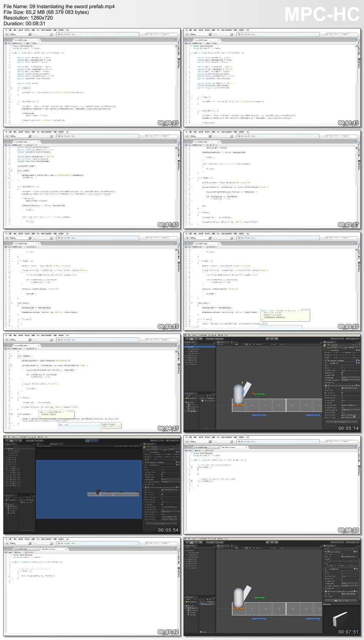Toggle Facing Right checkbox in 00:05:14 frame
Image resolution: width=364 pixels, height=640 pixels.
coord(342,393)
